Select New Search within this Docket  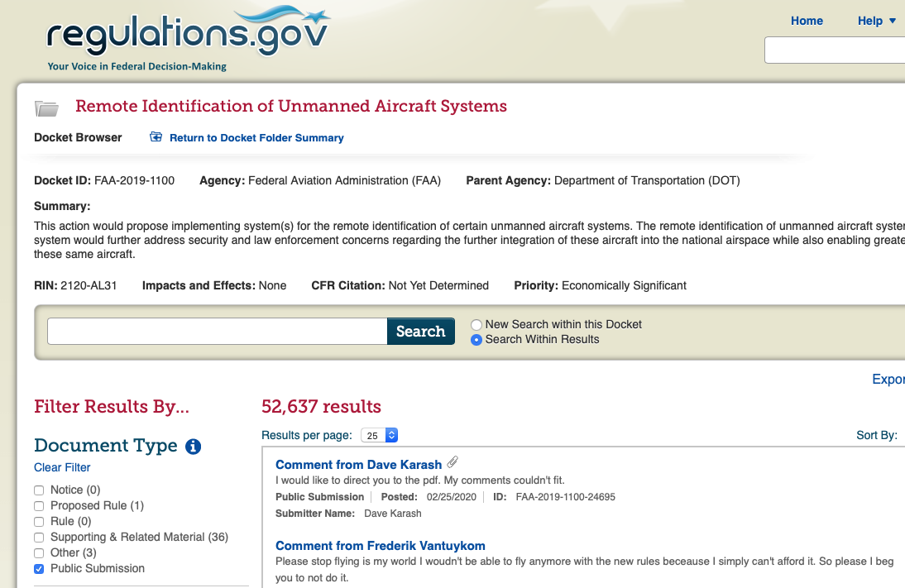click(x=476, y=325)
